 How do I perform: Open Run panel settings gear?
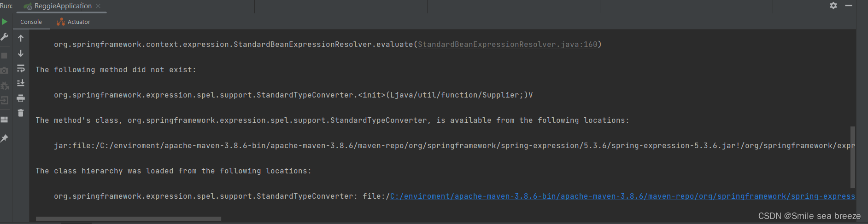coord(833,6)
